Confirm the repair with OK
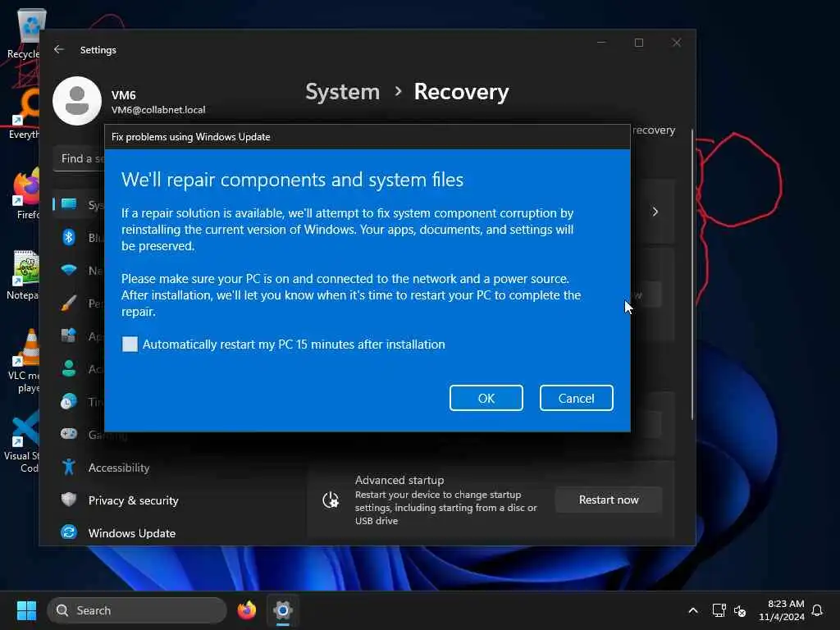Viewport: 840px width, 630px height. pos(486,398)
